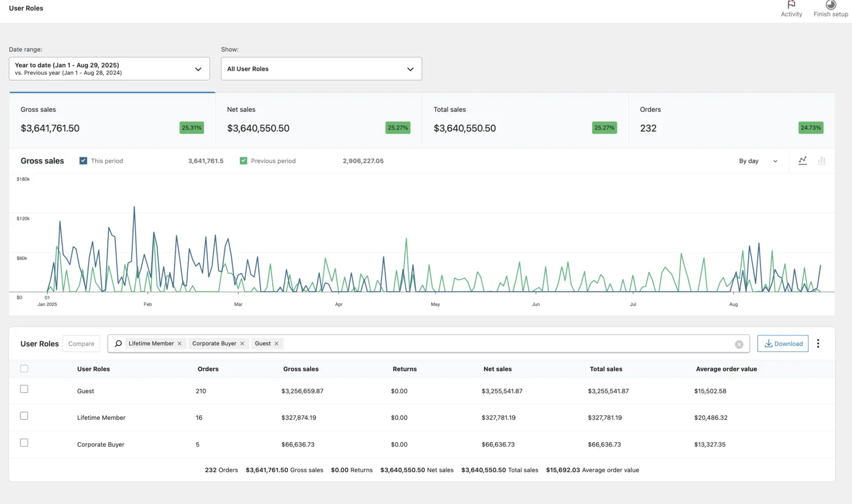Switch to the Orders summary tab
This screenshot has width=852, height=504.
click(x=731, y=120)
